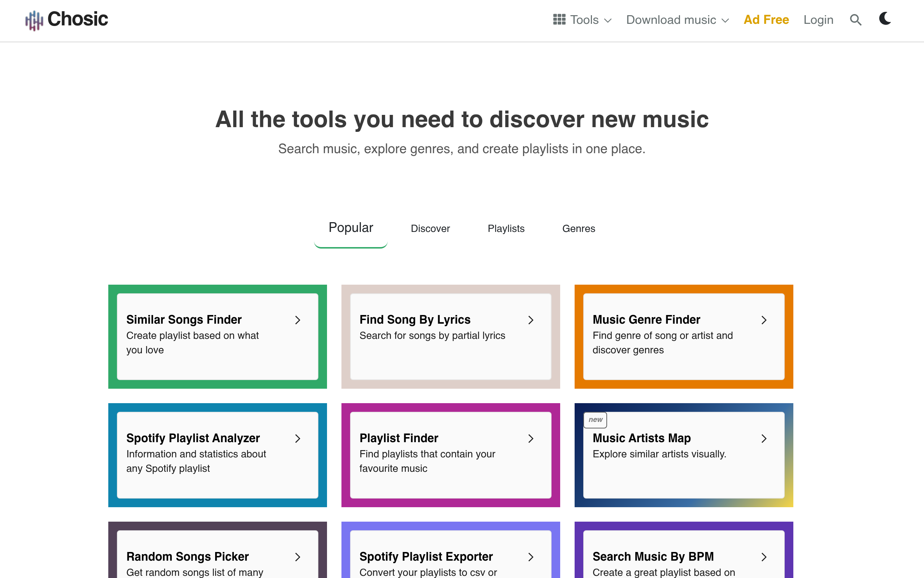Click 'Explore similar artists visually.' text
Screen dimensions: 924x578
pyautogui.click(x=659, y=454)
